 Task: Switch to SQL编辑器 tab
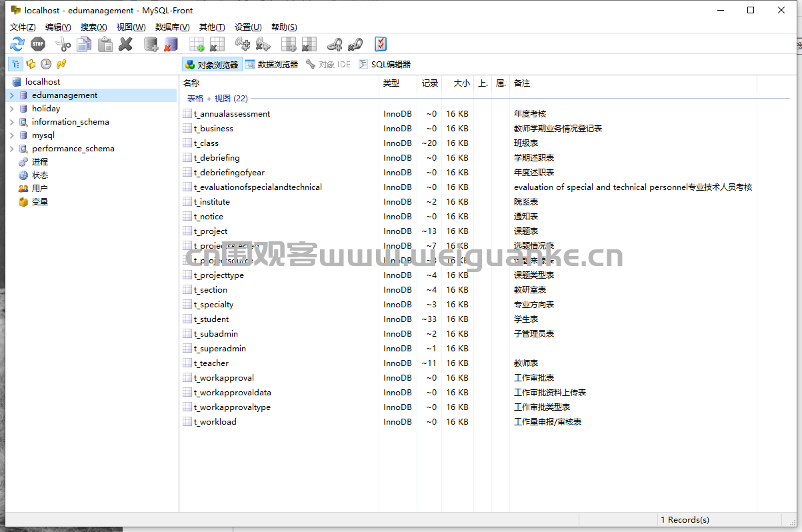385,65
